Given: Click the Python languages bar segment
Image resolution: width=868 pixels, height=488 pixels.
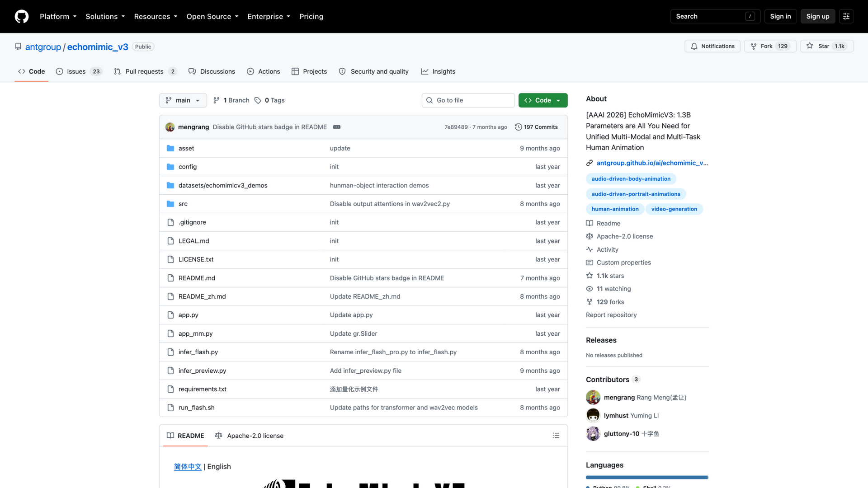Looking at the screenshot, I should (x=646, y=477).
